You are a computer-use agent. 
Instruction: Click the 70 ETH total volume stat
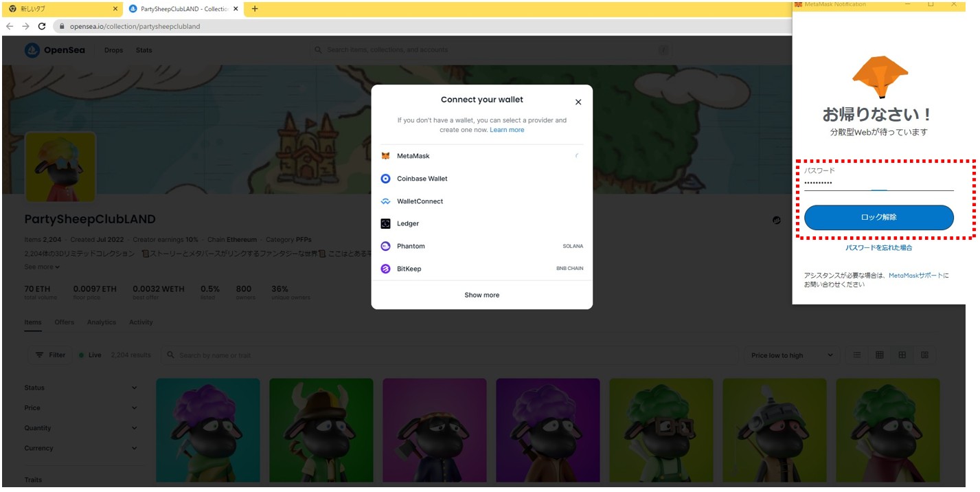[39, 293]
